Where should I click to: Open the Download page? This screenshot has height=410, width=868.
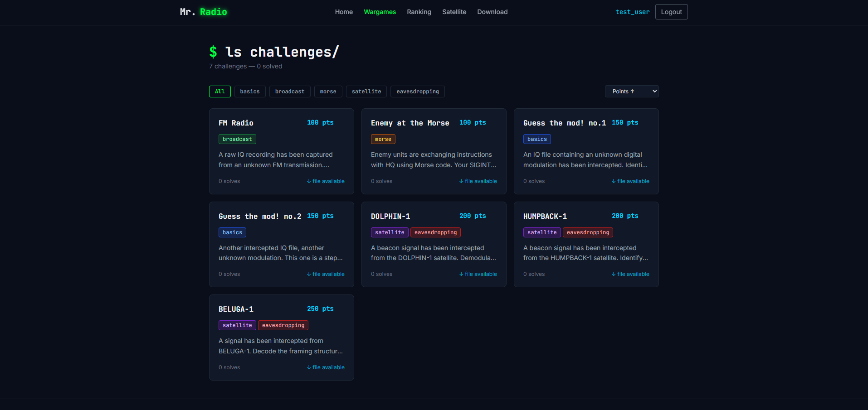tap(492, 12)
